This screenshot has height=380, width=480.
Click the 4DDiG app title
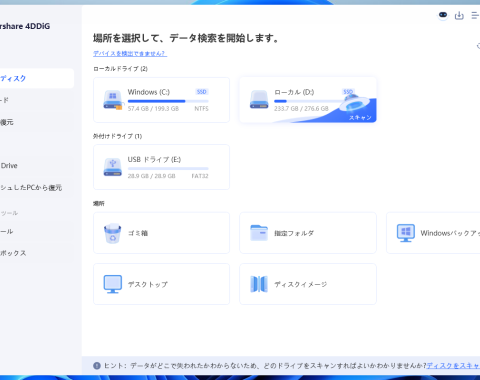25,26
